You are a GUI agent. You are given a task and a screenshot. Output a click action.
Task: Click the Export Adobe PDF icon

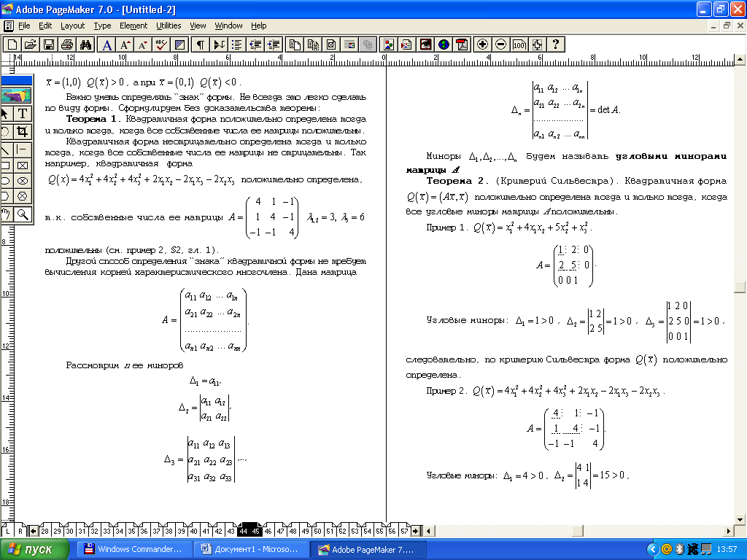[x=462, y=44]
